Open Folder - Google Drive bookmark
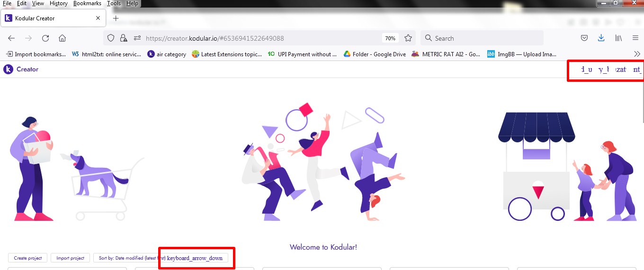 click(x=375, y=54)
